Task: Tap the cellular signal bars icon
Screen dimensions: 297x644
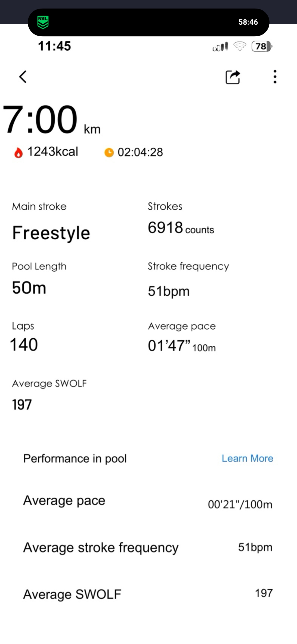Action: click(x=220, y=47)
